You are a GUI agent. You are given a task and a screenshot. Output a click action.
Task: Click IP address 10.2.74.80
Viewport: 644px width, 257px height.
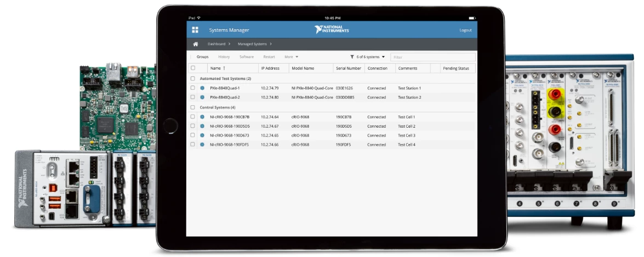270,98
